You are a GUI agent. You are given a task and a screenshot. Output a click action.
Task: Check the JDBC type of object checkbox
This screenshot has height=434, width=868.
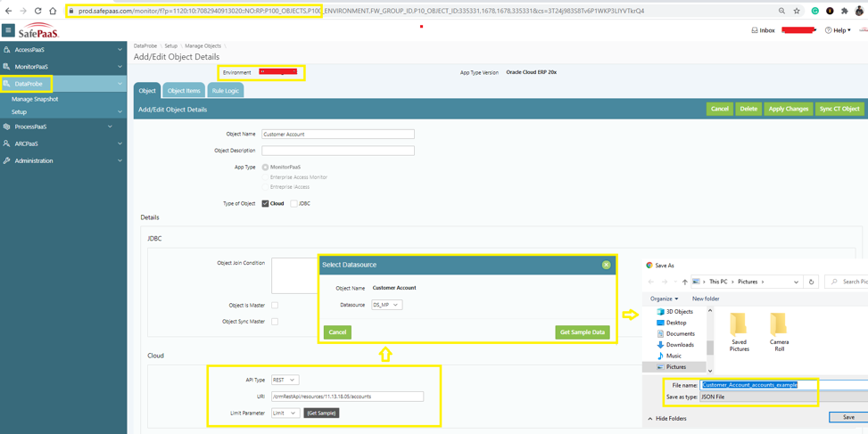(294, 203)
